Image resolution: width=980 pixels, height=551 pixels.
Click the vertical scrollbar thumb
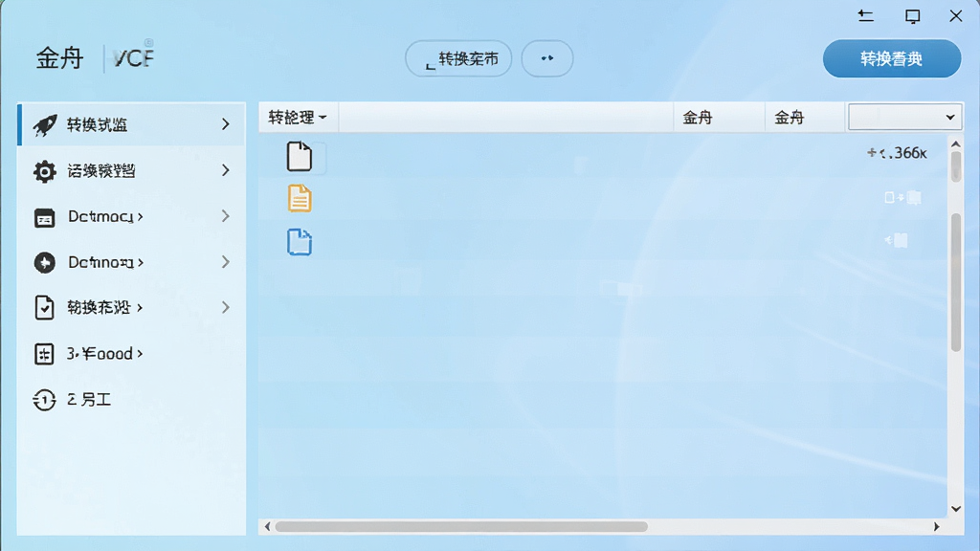956,282
